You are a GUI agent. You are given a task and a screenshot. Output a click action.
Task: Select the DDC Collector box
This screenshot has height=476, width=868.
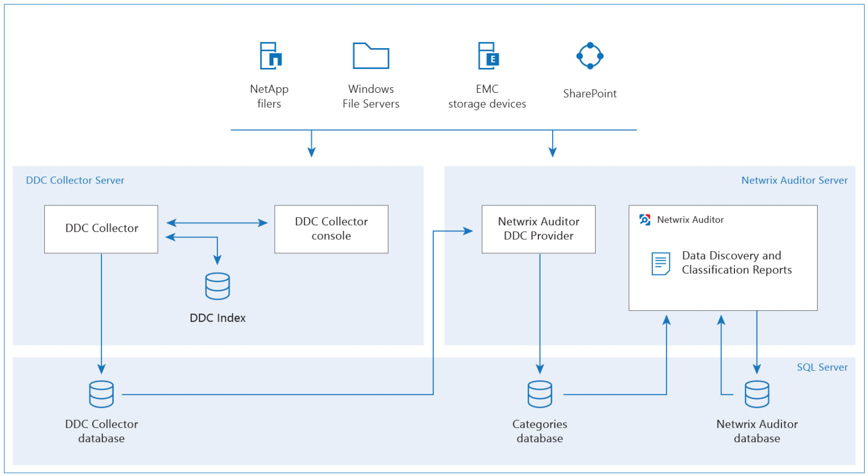pyautogui.click(x=101, y=229)
